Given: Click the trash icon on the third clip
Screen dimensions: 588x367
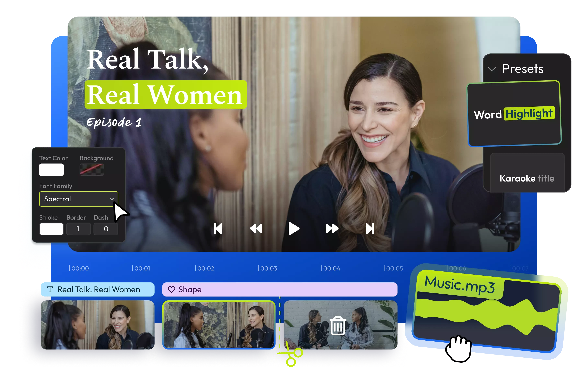Looking at the screenshot, I should click(338, 326).
